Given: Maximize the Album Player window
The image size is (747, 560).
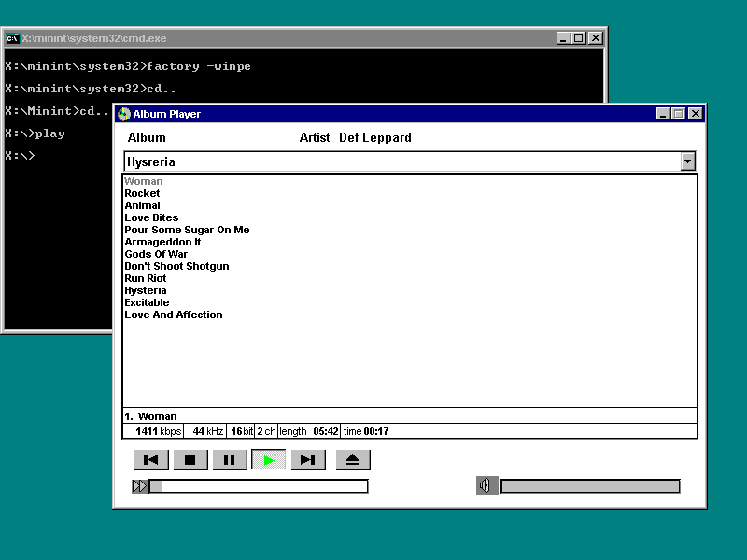Looking at the screenshot, I should coord(679,114).
